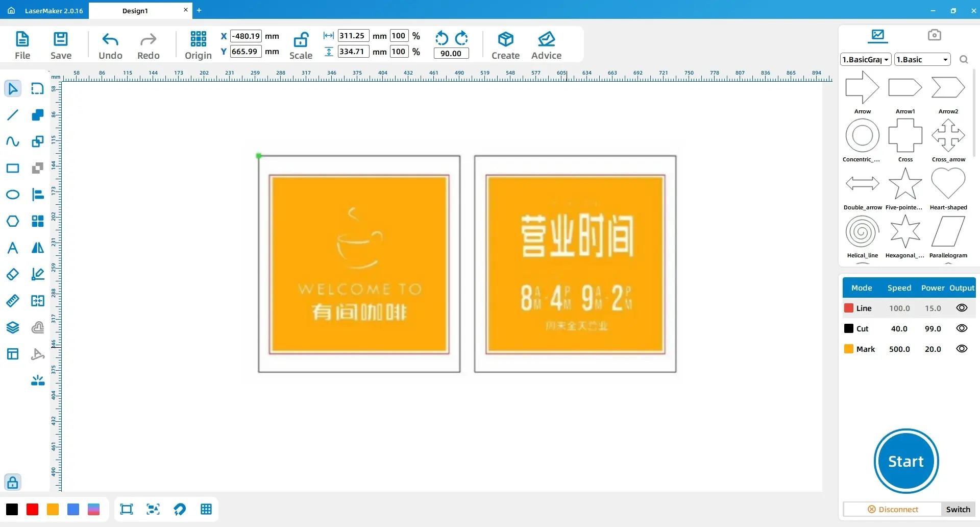The height and width of the screenshot is (527, 980).
Task: Click the align objects icon
Action: tap(38, 195)
